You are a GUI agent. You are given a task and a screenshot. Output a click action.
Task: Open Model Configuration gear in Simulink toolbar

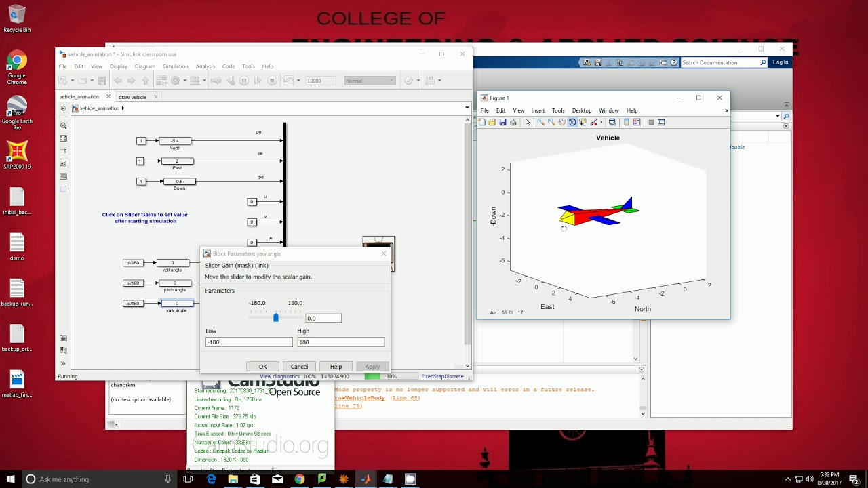point(175,80)
